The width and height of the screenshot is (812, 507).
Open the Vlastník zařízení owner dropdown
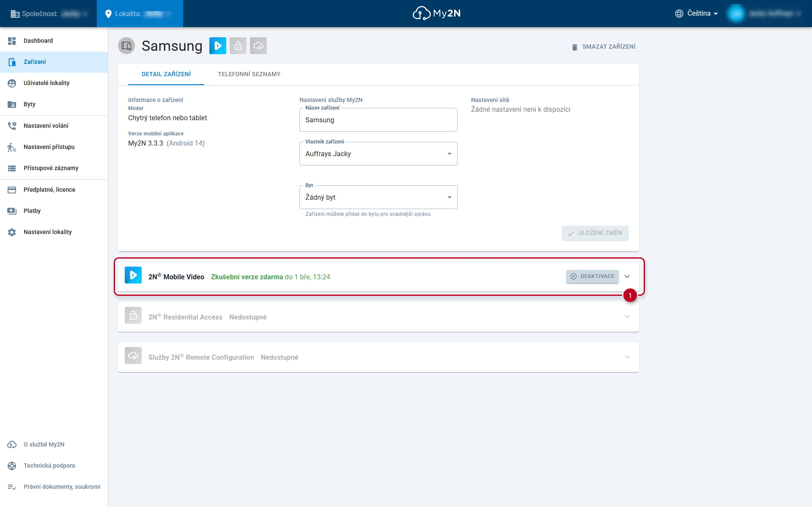379,154
